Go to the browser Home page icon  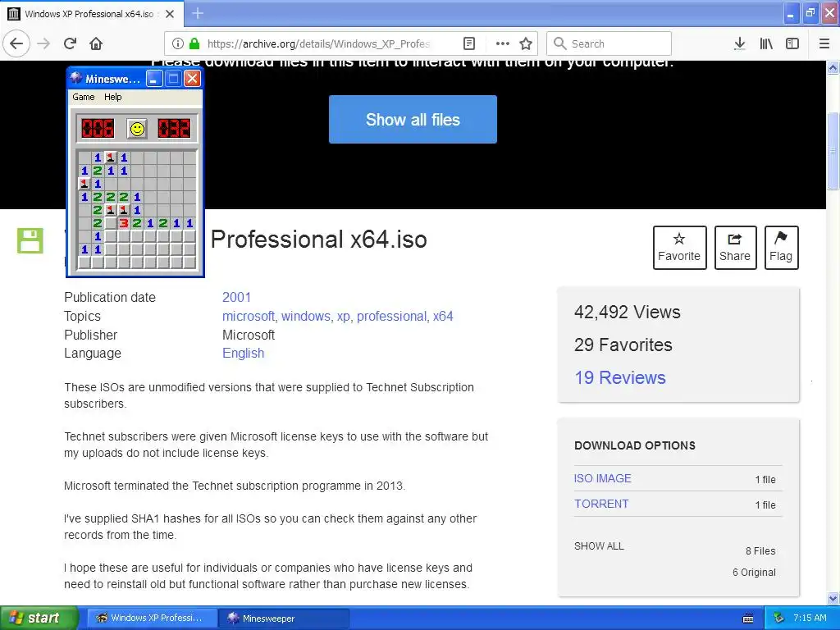tap(96, 43)
